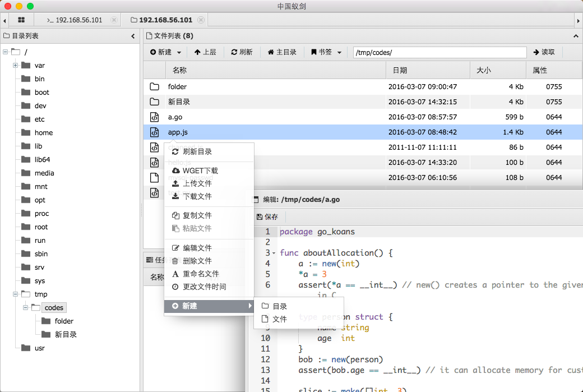Choose 删除文件 in the context menu
This screenshot has height=392, width=583.
click(x=209, y=261)
